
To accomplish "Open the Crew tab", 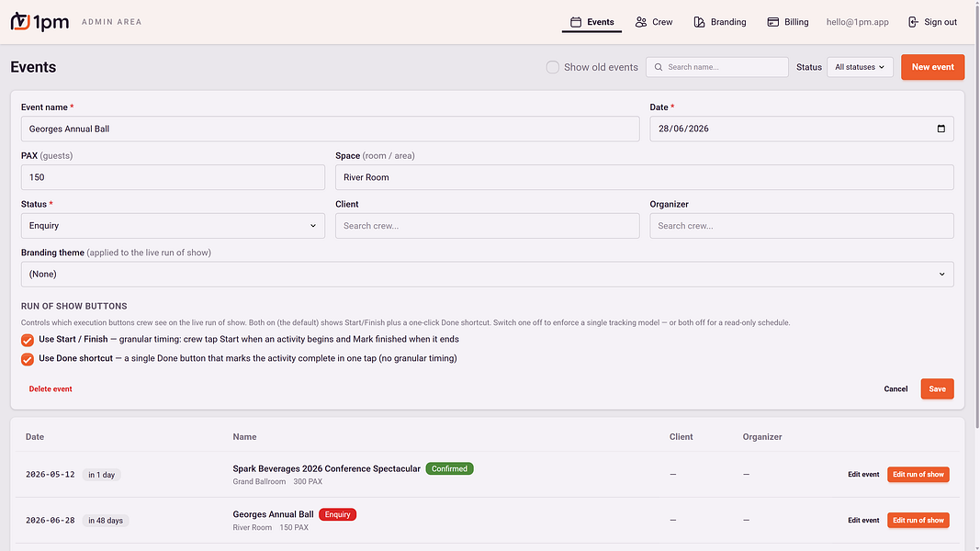I will (654, 22).
